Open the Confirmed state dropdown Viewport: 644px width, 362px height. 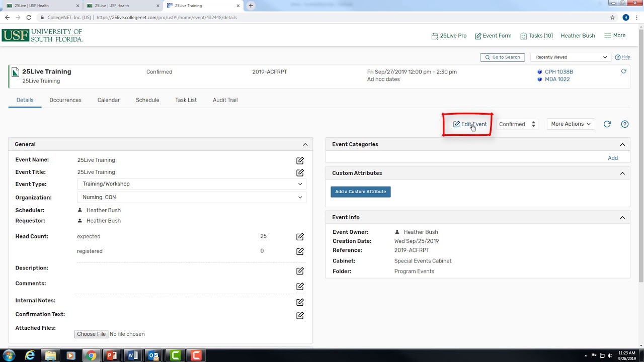click(517, 124)
